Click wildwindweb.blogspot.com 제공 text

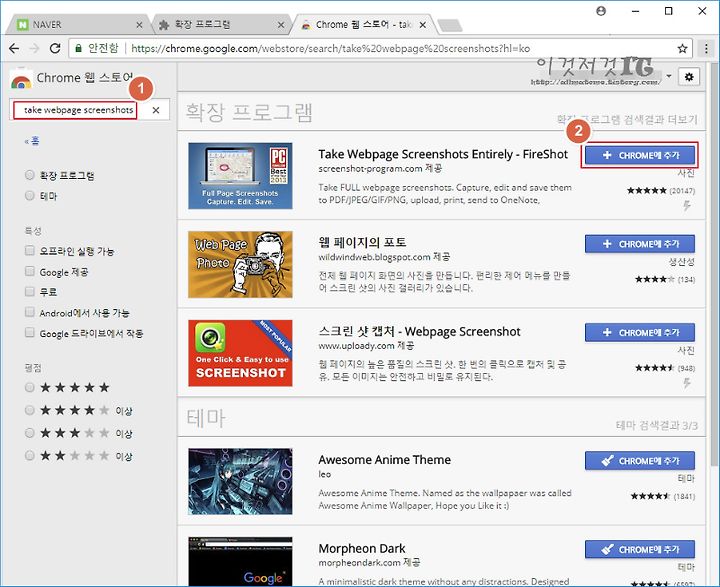point(384,257)
